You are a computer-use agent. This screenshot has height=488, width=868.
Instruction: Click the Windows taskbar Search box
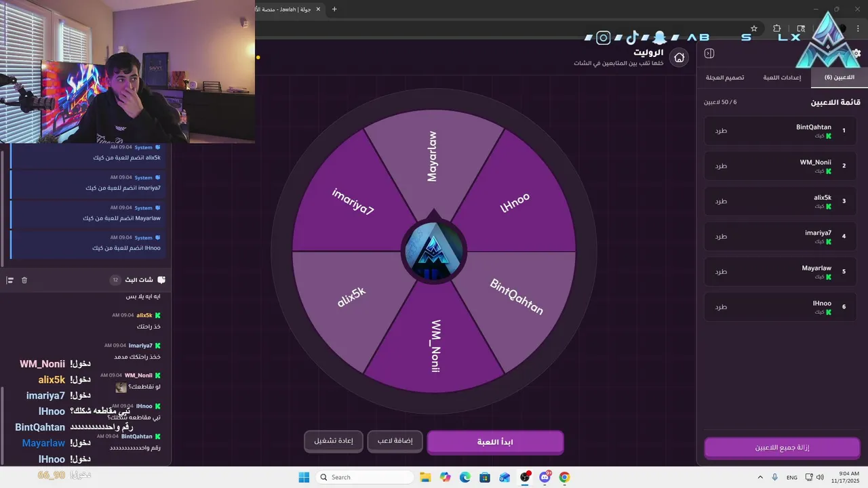coord(366,477)
